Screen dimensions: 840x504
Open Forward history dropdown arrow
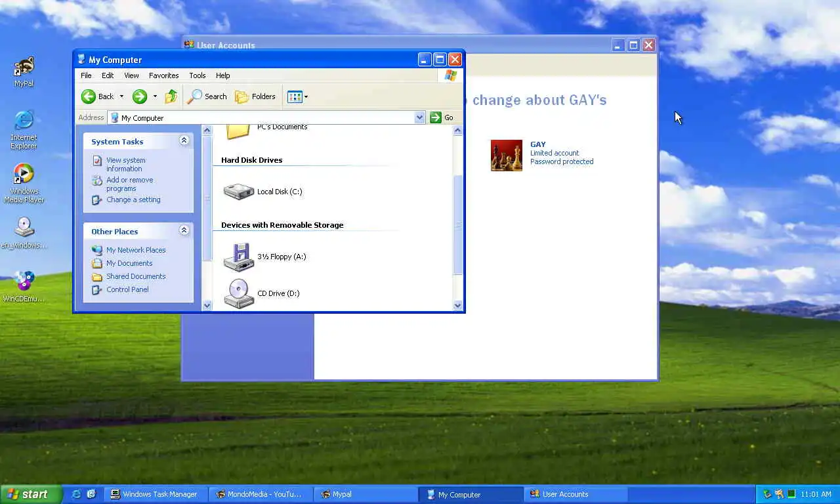click(x=155, y=96)
